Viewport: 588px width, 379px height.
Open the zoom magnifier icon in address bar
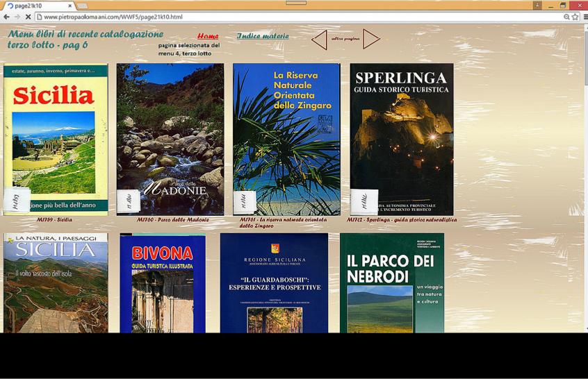566,17
